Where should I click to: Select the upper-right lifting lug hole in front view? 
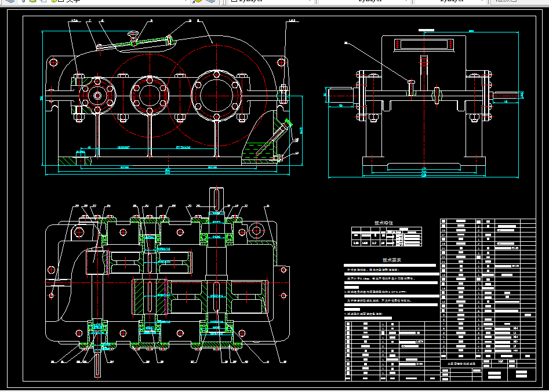coord(281,63)
